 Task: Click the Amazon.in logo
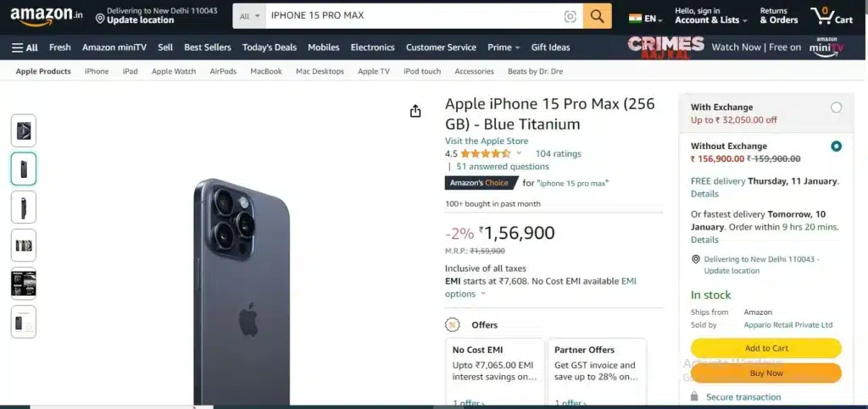pyautogui.click(x=47, y=16)
